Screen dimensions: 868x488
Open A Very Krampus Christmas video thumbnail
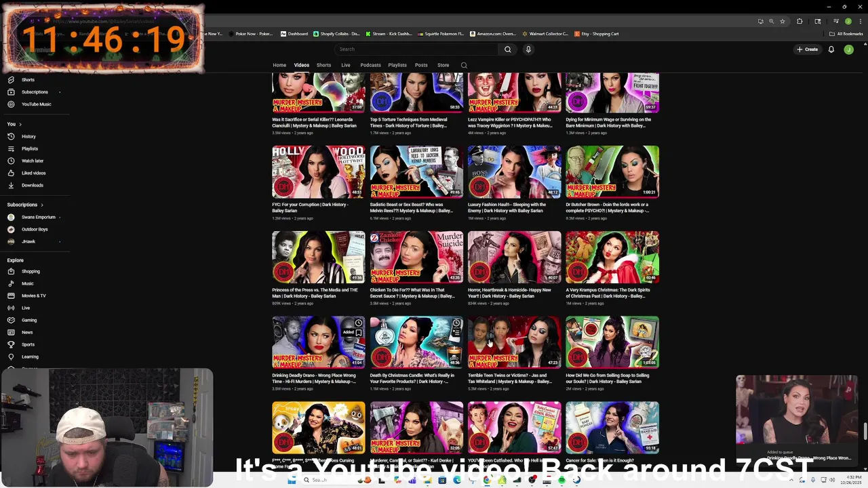pos(612,258)
